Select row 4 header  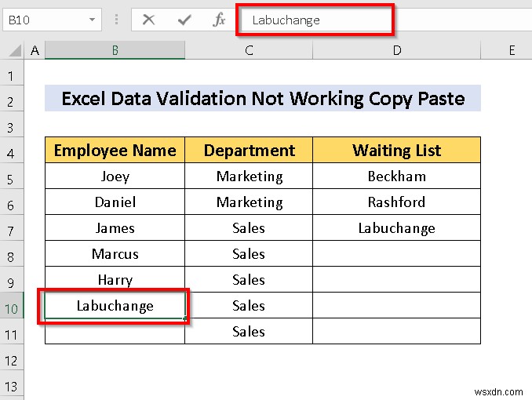12,150
